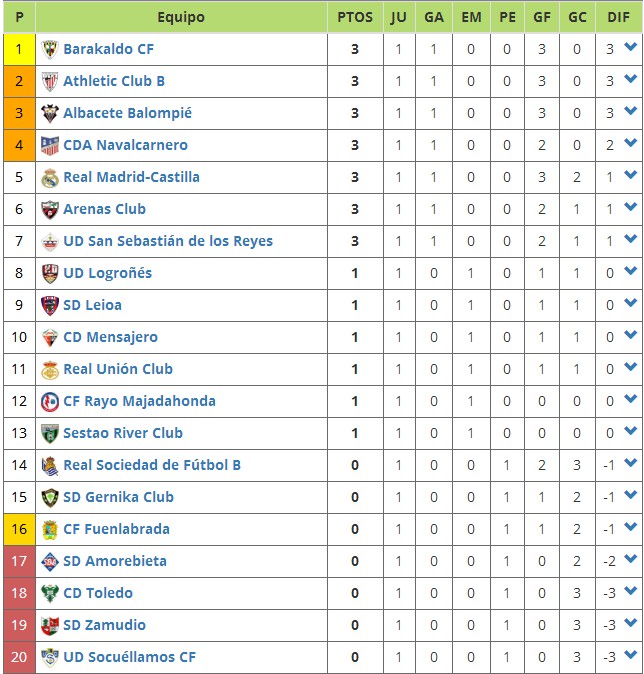
Task: Expand the Barakaldo CF row details chevron
Action: 630,46
